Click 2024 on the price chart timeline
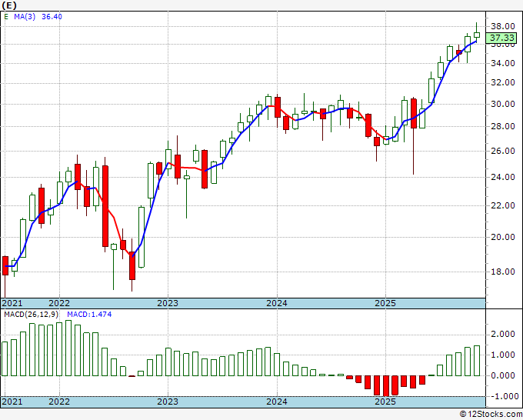The width and height of the screenshot is (523, 420). (x=277, y=303)
